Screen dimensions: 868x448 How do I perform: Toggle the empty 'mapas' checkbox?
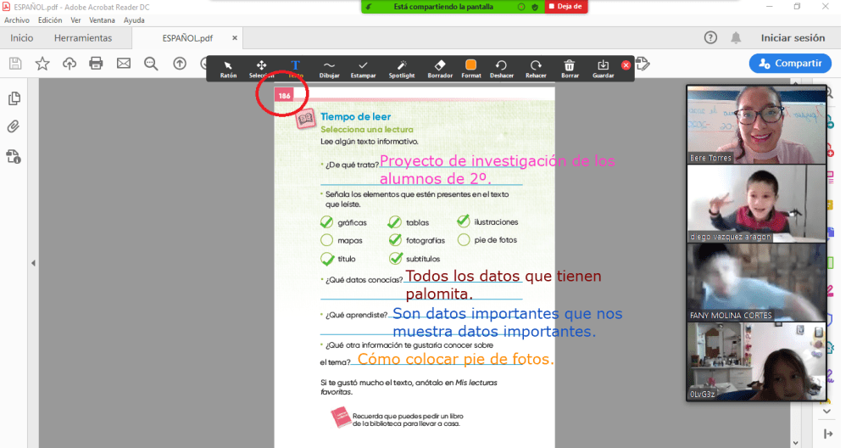tap(326, 240)
